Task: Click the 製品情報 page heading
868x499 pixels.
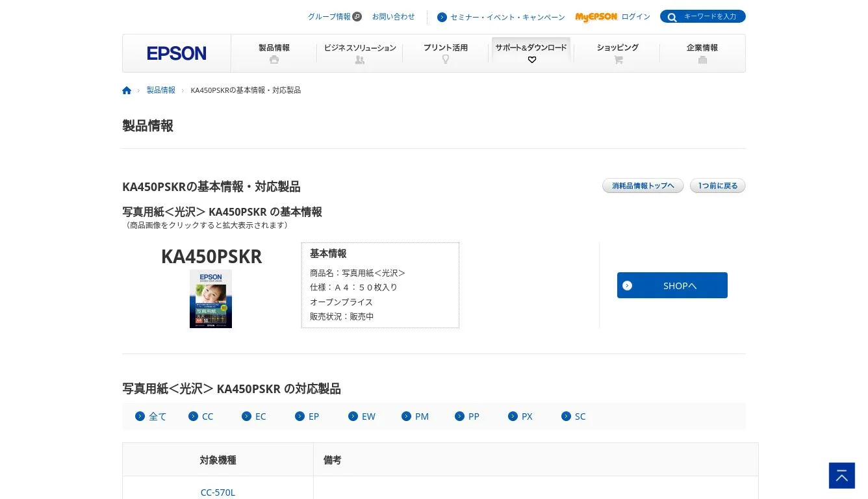Action: coord(147,126)
